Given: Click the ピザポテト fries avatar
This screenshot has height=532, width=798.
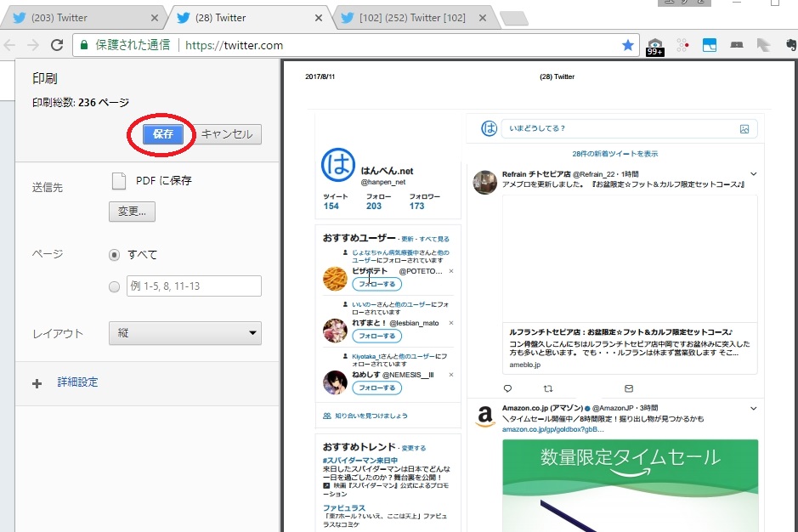Looking at the screenshot, I should click(x=335, y=279).
